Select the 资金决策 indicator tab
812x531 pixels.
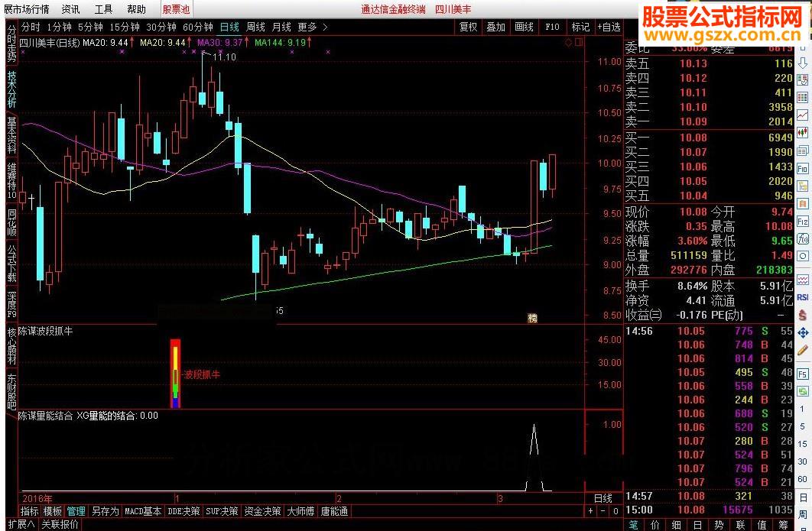coord(262,511)
